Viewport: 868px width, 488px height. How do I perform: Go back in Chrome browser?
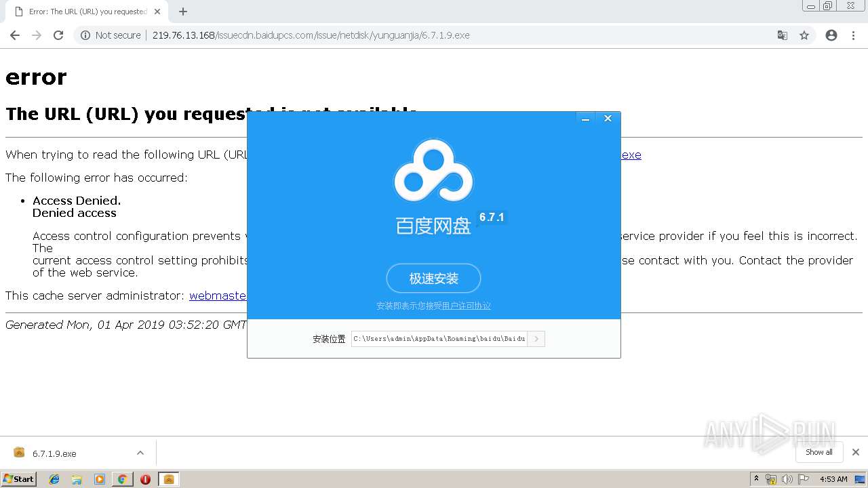15,35
